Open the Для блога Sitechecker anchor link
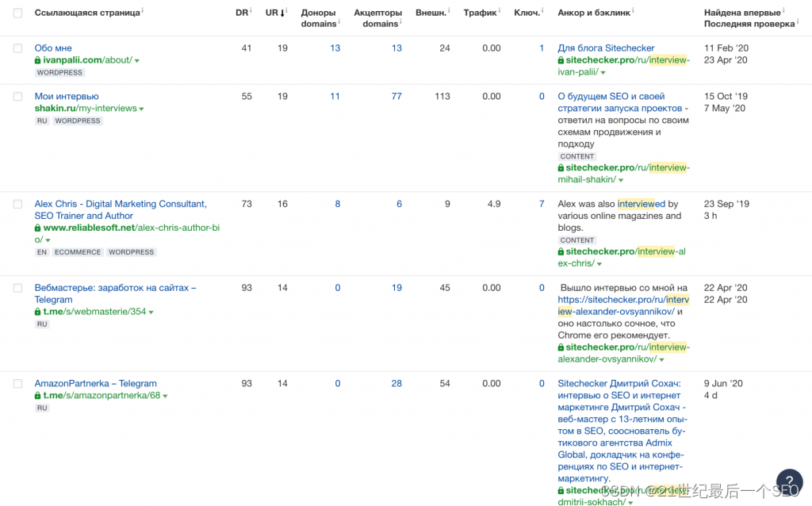This screenshot has height=506, width=812. pos(606,48)
